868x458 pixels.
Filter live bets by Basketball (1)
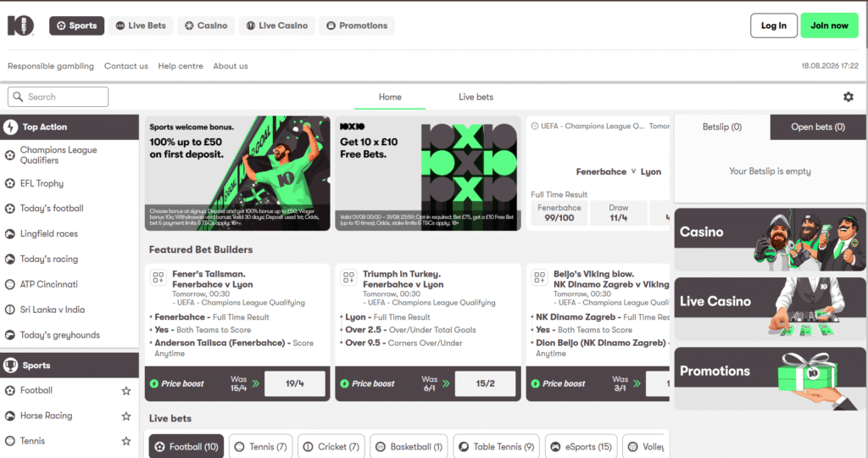click(409, 447)
